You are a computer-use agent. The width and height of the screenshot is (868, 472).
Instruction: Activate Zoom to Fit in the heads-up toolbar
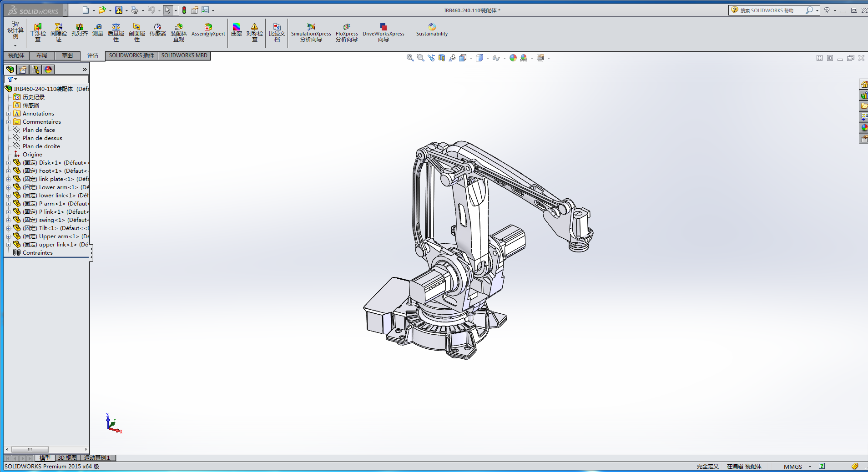click(409, 58)
